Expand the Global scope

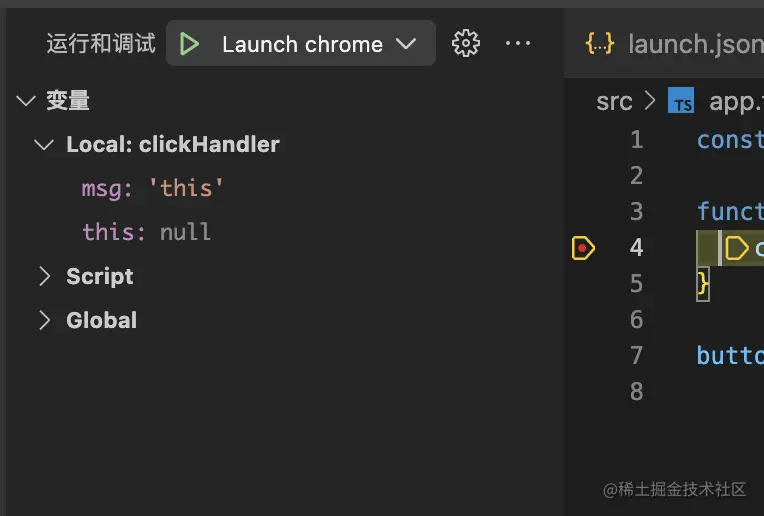point(44,320)
